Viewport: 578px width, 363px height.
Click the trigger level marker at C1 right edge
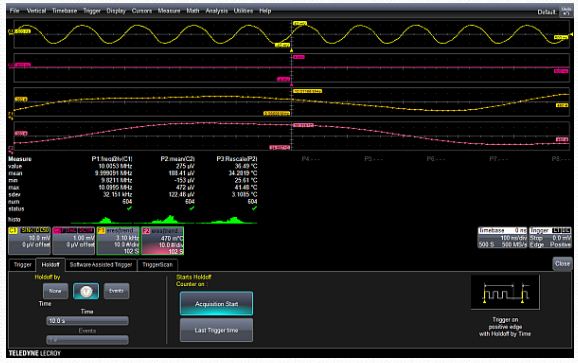pyautogui.click(x=571, y=34)
